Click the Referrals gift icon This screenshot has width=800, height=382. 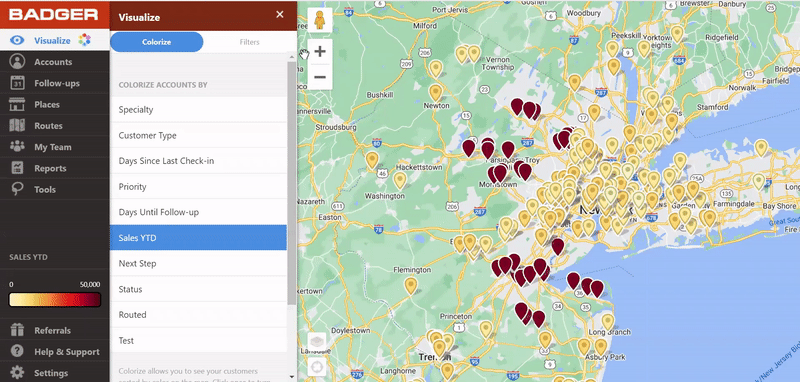tap(17, 330)
